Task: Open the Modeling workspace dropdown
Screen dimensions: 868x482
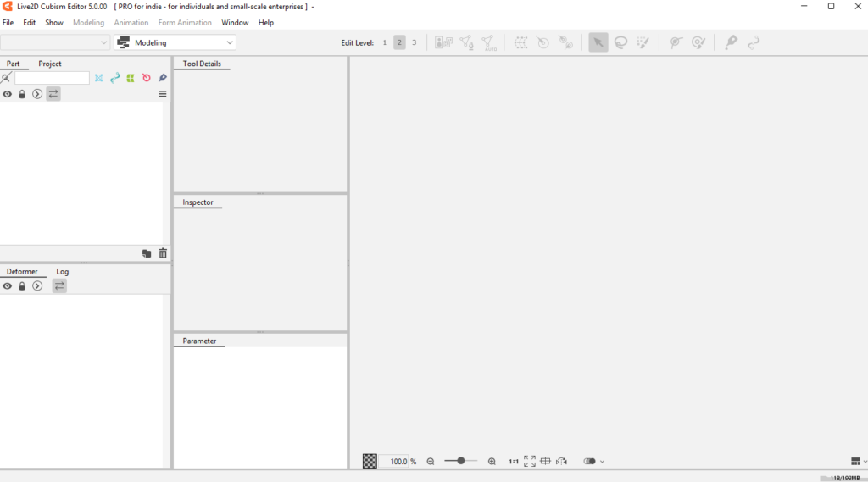Action: (175, 42)
